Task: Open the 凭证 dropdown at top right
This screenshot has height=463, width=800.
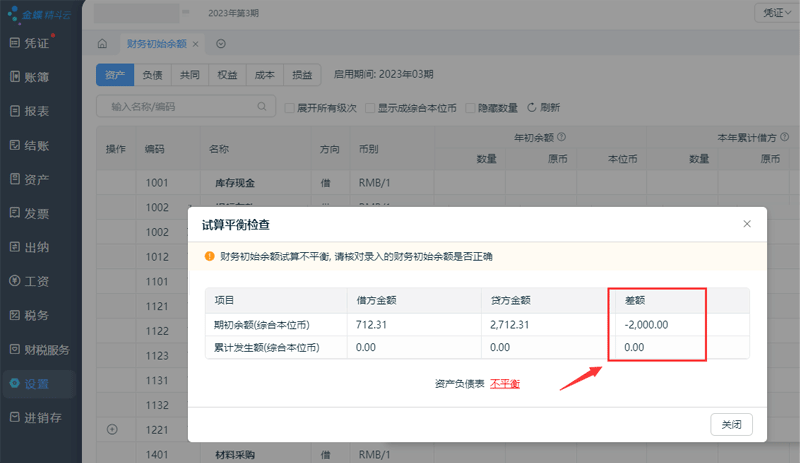Action: pos(774,12)
